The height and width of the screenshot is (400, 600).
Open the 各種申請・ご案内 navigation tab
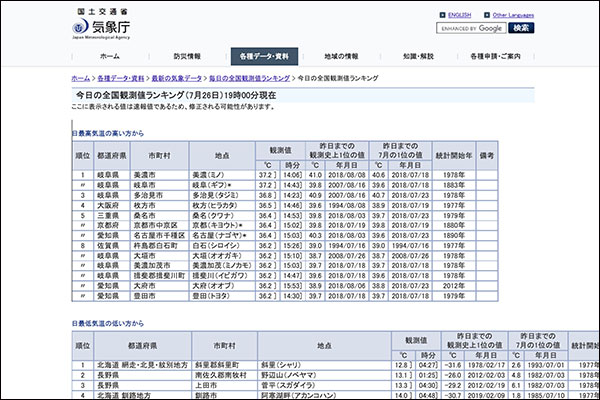(495, 57)
